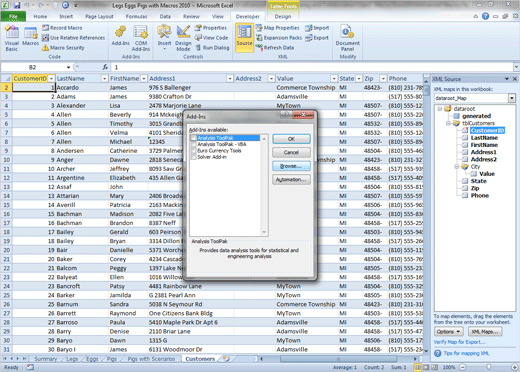Switch to the Pigs with Scenarios sheet
The image size is (520, 372).
point(151,359)
